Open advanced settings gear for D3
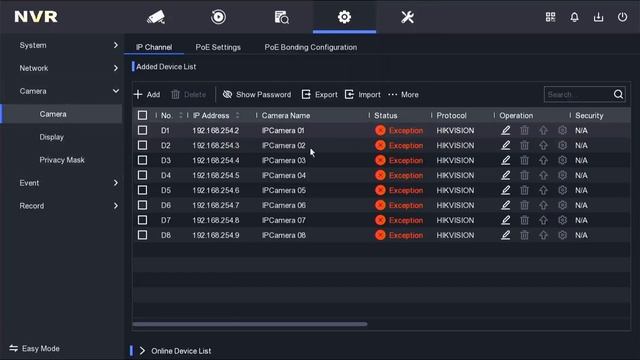This screenshot has height=360, width=640. [x=562, y=160]
